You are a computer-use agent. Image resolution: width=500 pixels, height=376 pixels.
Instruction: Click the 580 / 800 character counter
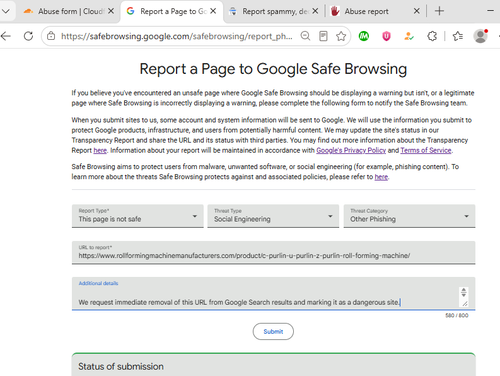(x=457, y=315)
